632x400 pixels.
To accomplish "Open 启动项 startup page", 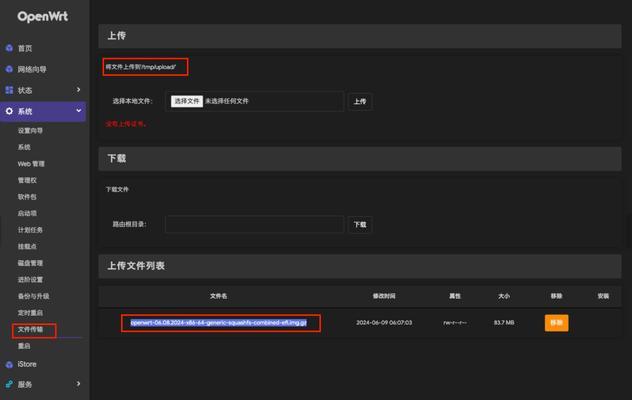I will [27, 213].
